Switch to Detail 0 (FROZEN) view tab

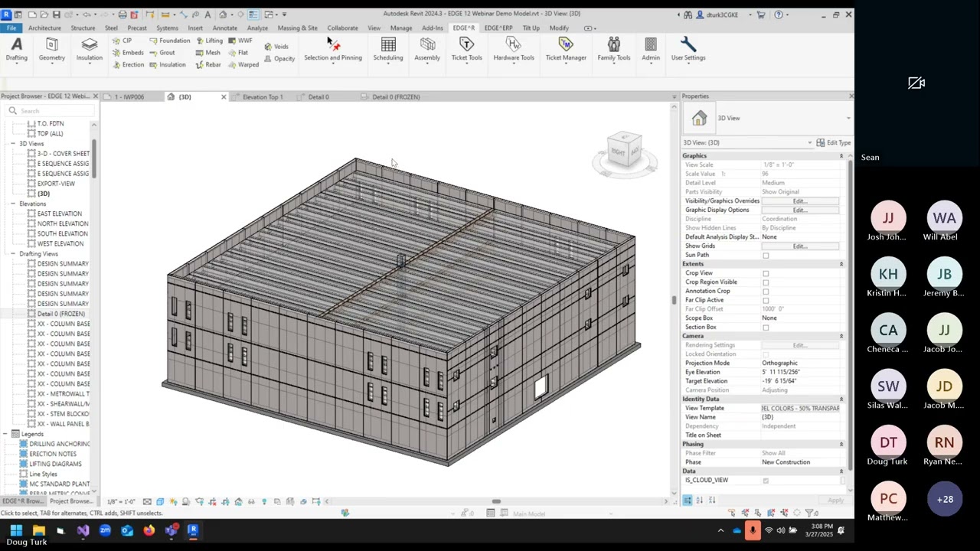[396, 97]
